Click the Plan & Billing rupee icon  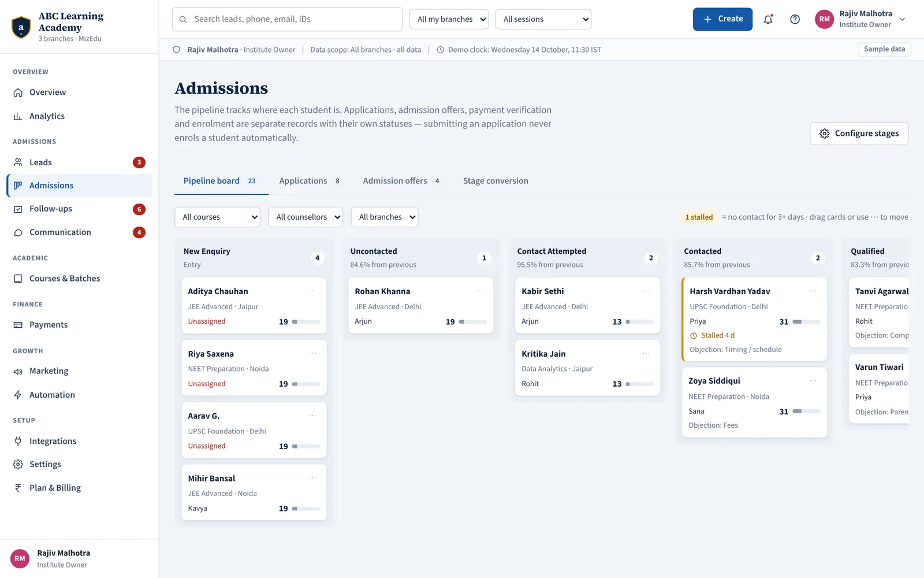[18, 488]
